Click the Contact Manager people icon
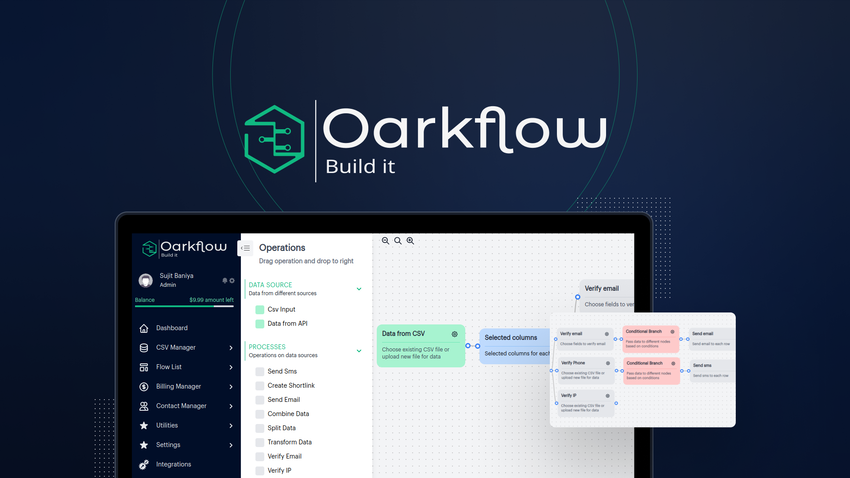This screenshot has height=478, width=850. [144, 406]
